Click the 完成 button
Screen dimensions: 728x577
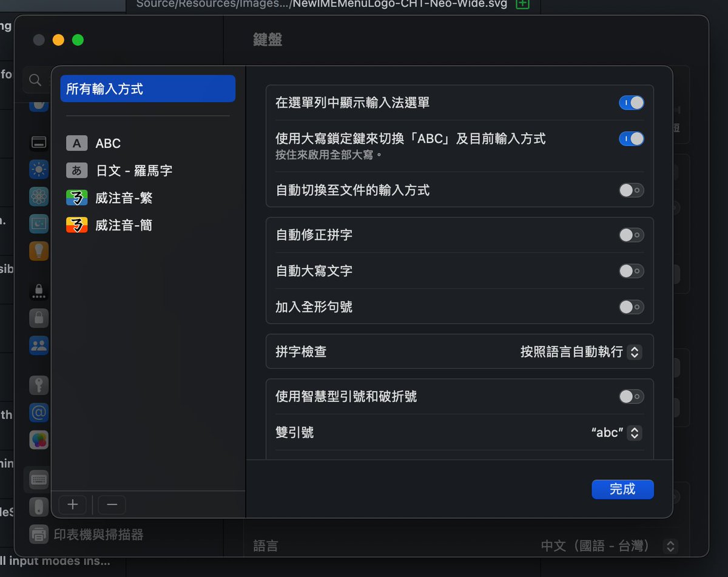(x=622, y=489)
